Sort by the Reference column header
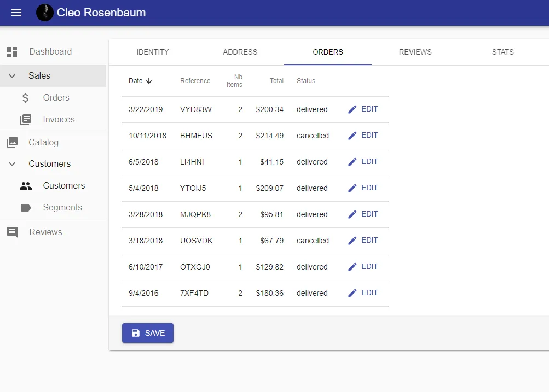549x392 pixels. point(195,81)
